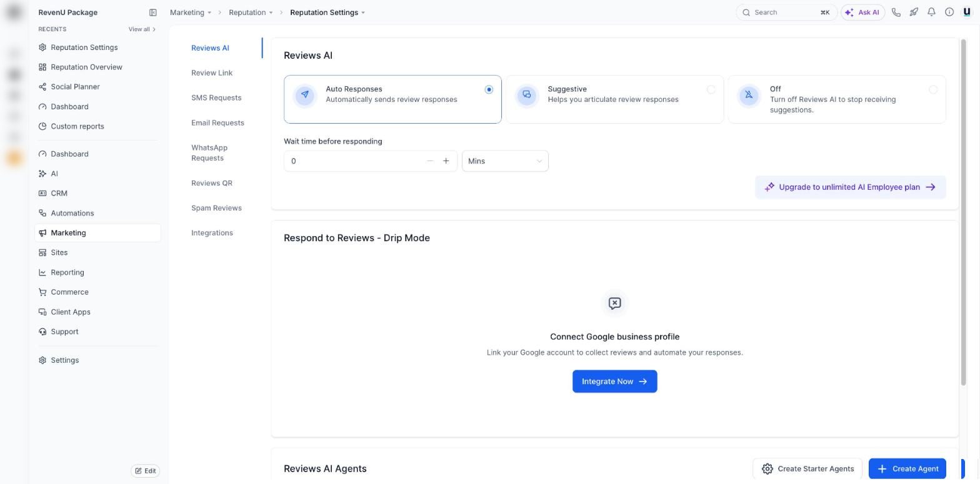Open the Mins time unit dropdown
This screenshot has width=980, height=484.
coord(505,161)
